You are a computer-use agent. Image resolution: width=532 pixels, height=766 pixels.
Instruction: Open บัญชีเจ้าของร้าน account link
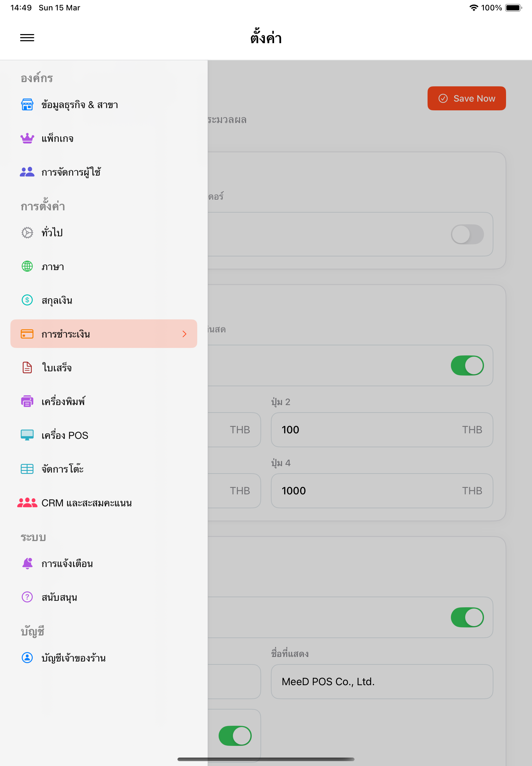[104, 658]
